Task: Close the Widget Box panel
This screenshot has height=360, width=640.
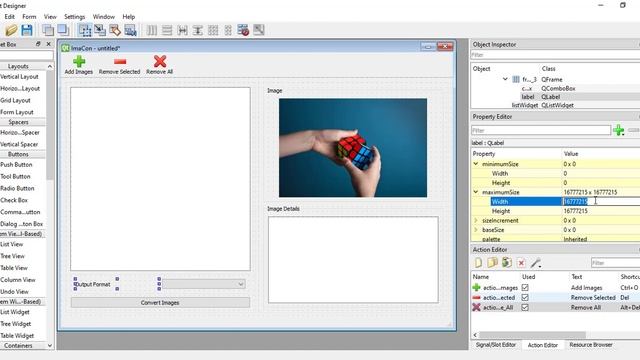Action: coord(49,44)
